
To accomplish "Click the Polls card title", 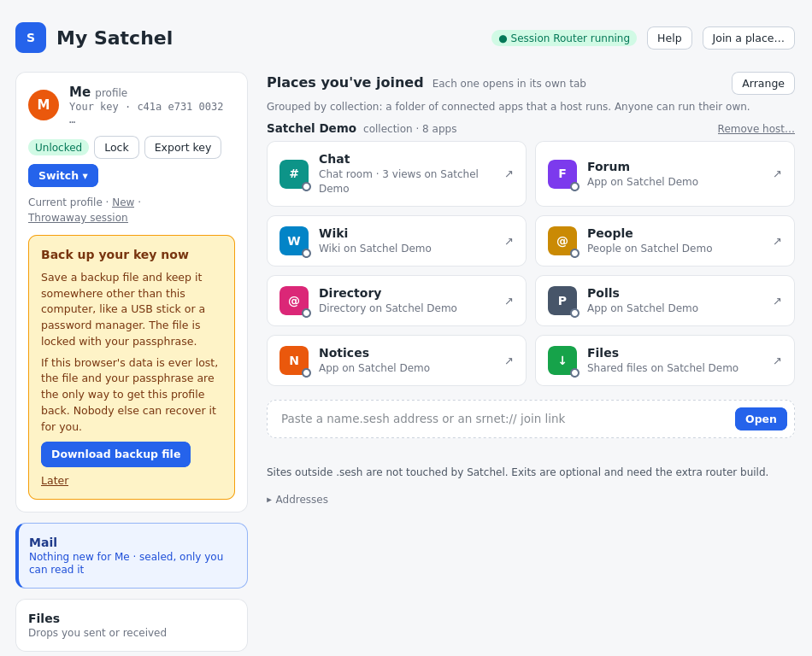I will point(603,293).
